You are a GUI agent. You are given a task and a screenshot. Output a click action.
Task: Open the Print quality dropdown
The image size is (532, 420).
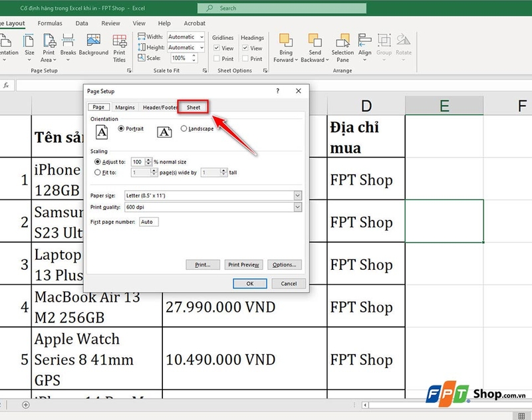tap(297, 207)
